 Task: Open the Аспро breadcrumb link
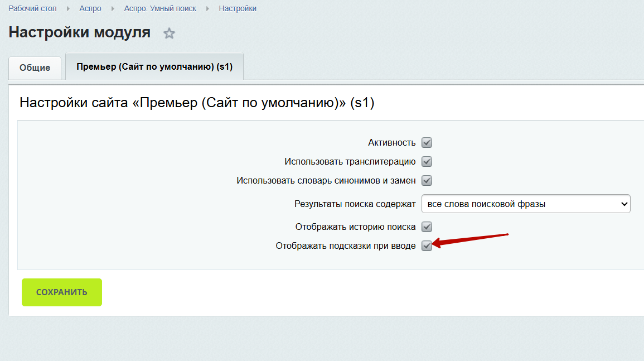tap(90, 8)
